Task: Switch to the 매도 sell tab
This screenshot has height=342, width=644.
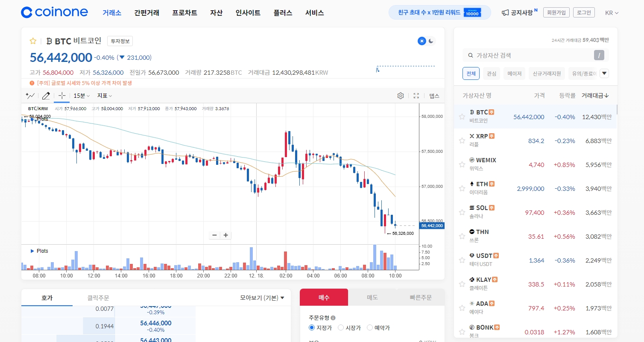Action: tap(372, 297)
